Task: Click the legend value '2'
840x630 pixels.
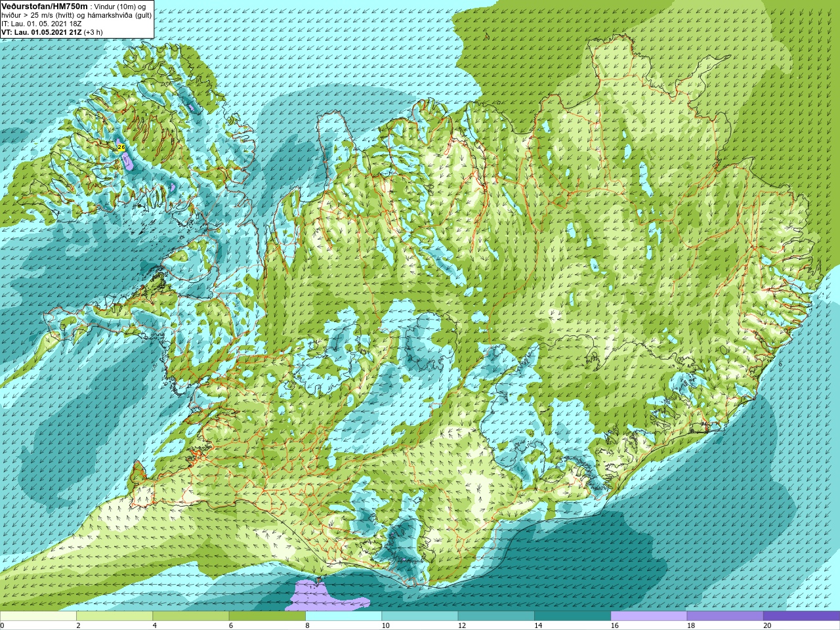Action: coord(78,625)
